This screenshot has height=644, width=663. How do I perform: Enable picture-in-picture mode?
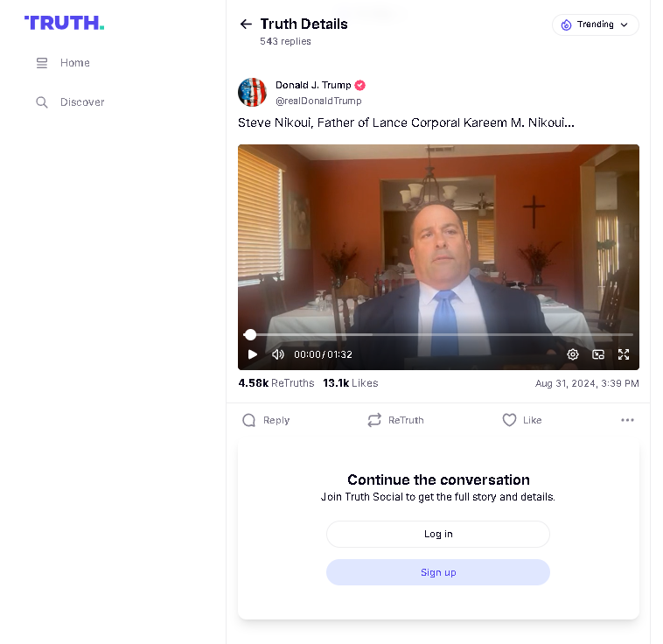[598, 354]
